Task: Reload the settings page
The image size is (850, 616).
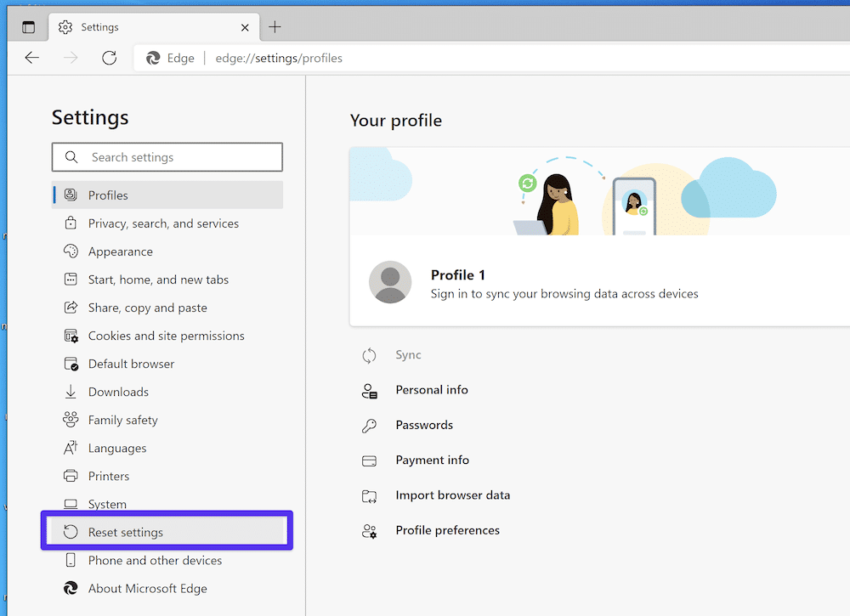Action: [x=108, y=58]
